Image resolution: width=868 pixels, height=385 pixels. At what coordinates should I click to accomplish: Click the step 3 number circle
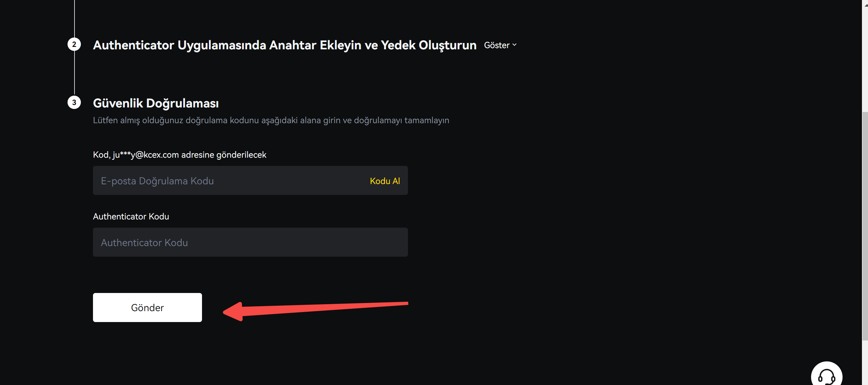pos(74,102)
